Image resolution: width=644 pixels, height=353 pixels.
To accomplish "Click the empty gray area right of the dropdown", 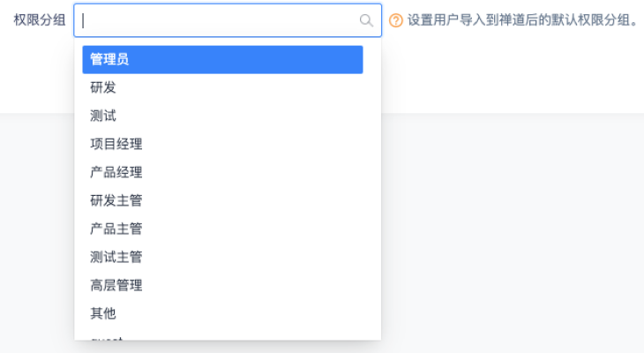I will pos(512,229).
